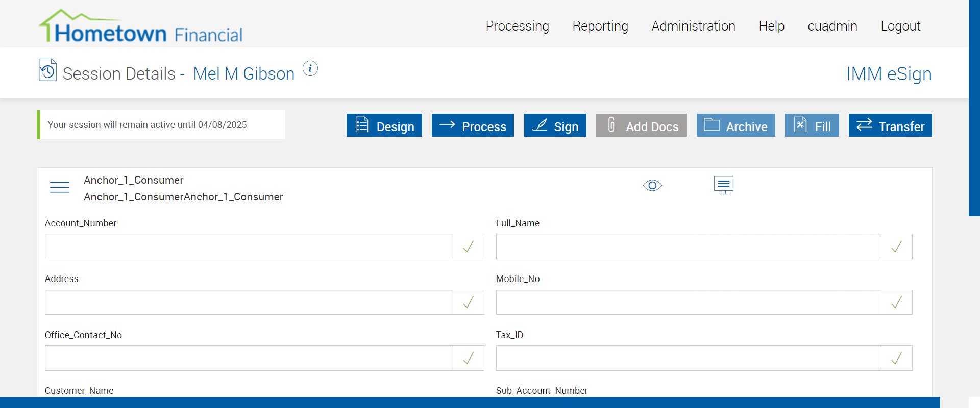980x408 pixels.
Task: Focus the Full_Name input field
Action: [689, 246]
